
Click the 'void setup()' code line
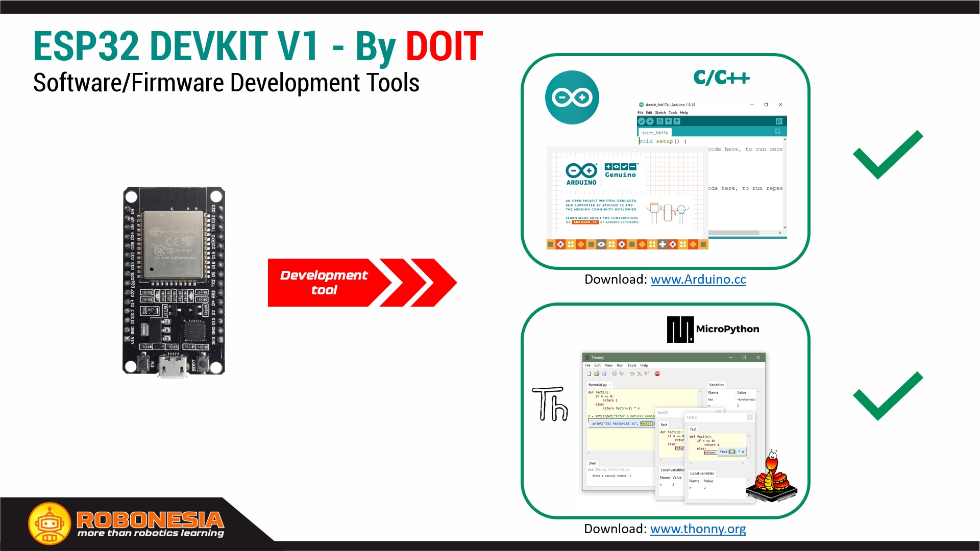(663, 141)
